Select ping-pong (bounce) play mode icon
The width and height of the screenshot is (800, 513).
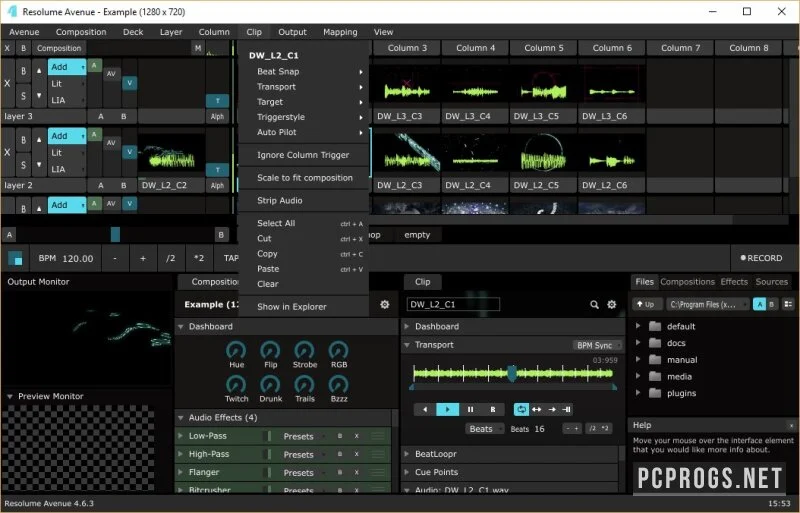(x=537, y=409)
